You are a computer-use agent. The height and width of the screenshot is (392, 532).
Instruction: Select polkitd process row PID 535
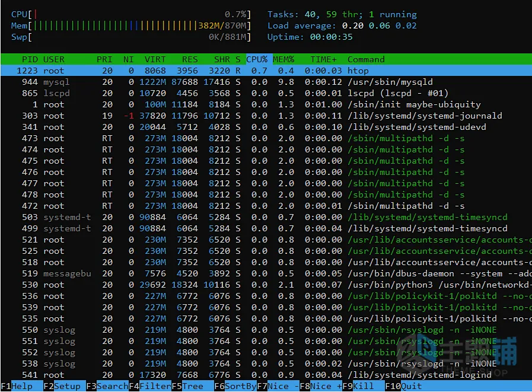pos(266,318)
